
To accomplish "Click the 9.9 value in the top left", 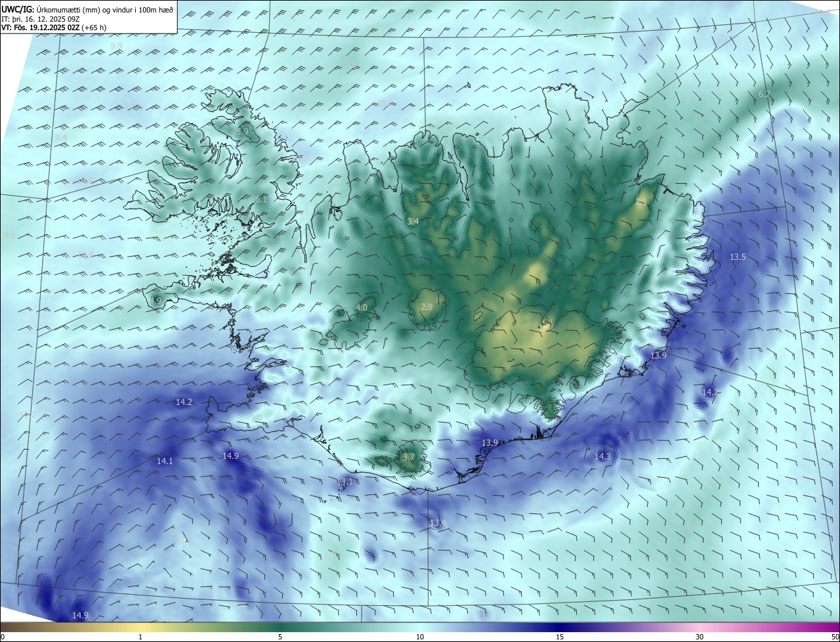I will coord(116,45).
